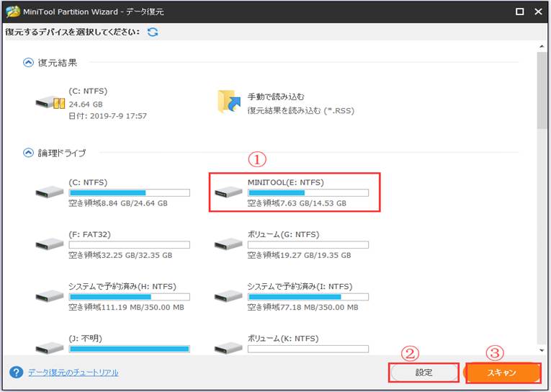Click the 設定 button

click(424, 373)
